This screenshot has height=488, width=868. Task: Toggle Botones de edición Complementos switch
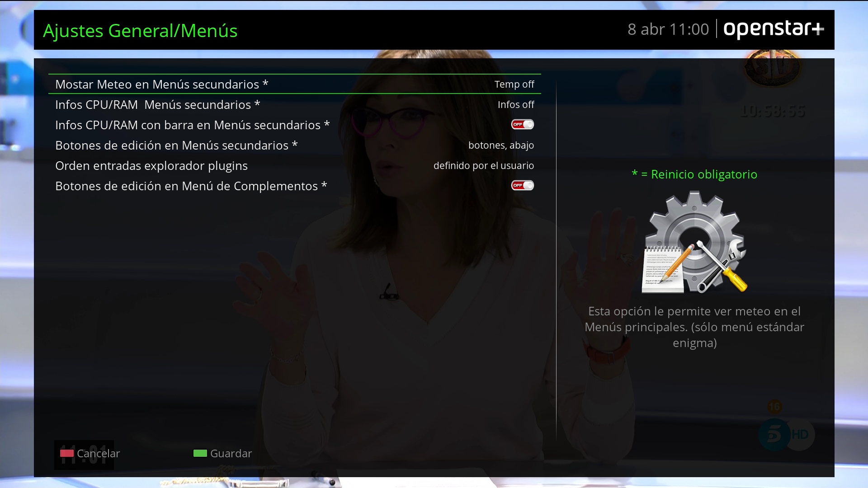click(x=522, y=186)
